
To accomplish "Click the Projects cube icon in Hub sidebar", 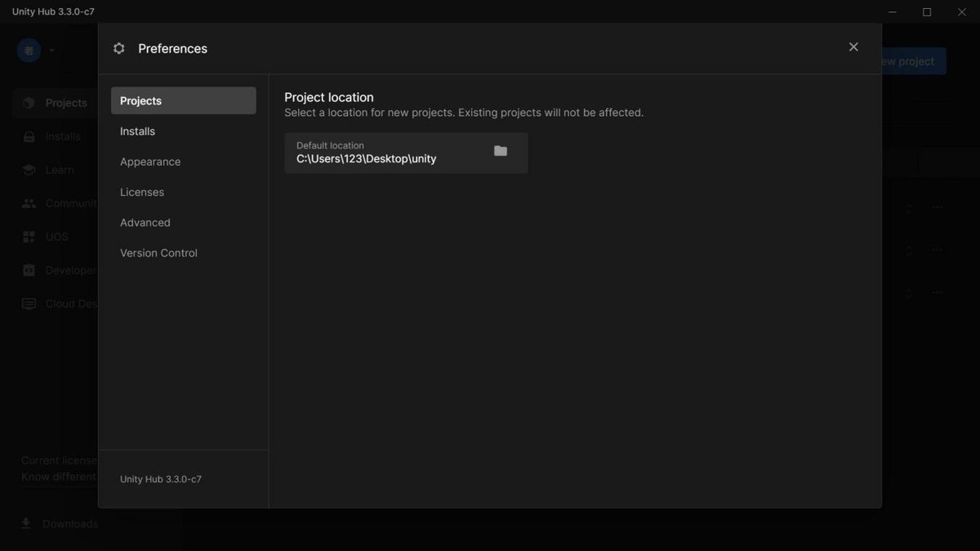I will (29, 103).
